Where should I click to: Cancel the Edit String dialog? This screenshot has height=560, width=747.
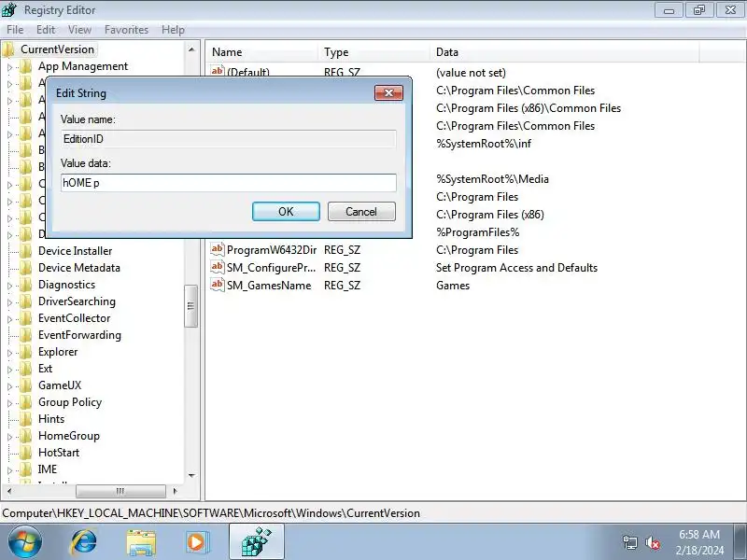(361, 212)
